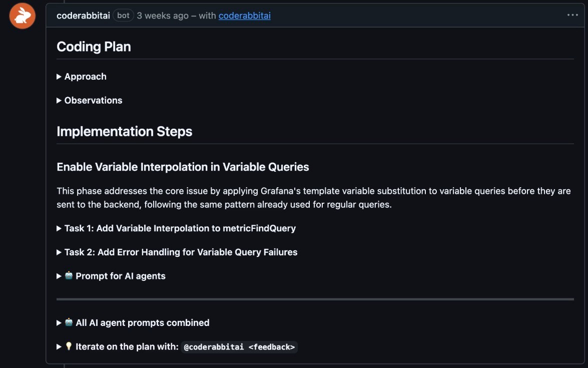
Task: Click the underlined coderabbitai link after 'with'
Action: [x=244, y=16]
